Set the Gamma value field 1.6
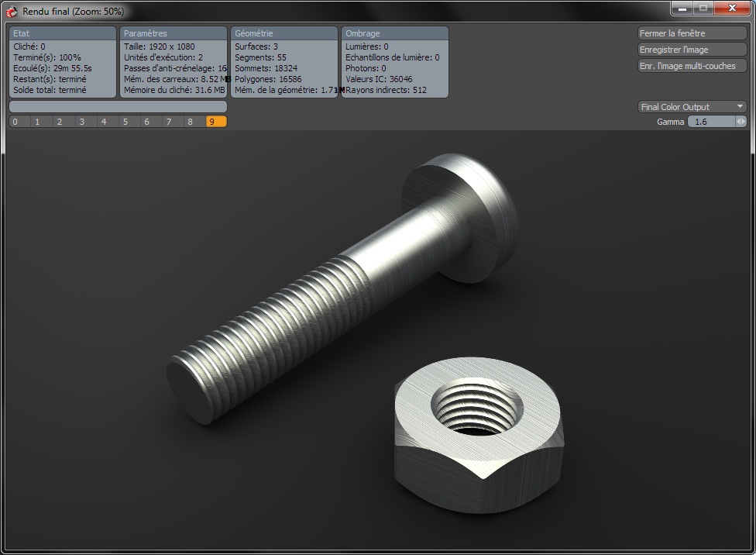Screen dimensions: 756x555 (712, 122)
